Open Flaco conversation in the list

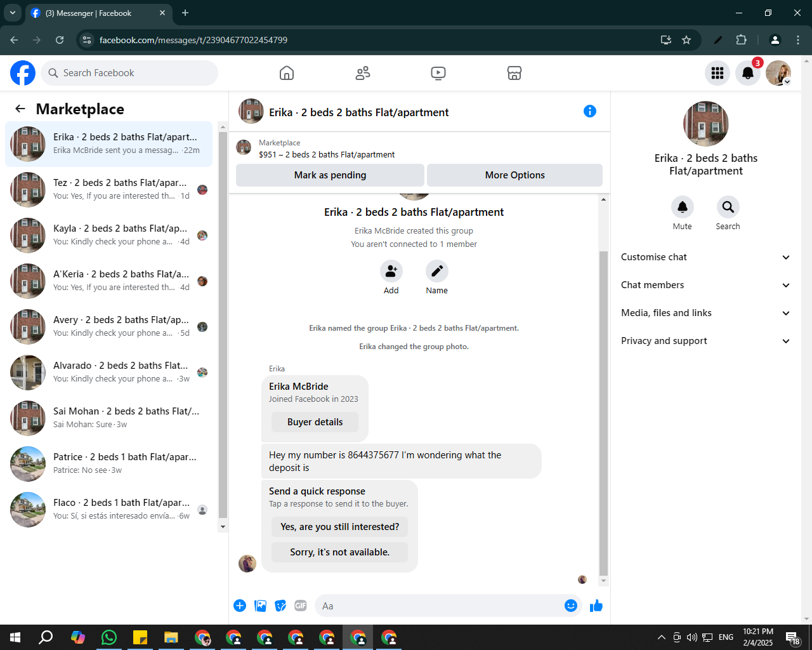point(108,510)
